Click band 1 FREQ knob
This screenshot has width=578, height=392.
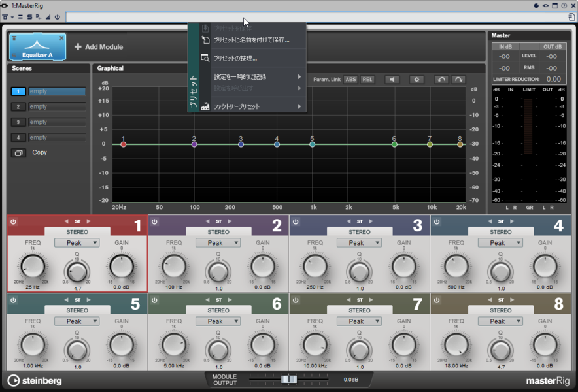point(33,267)
